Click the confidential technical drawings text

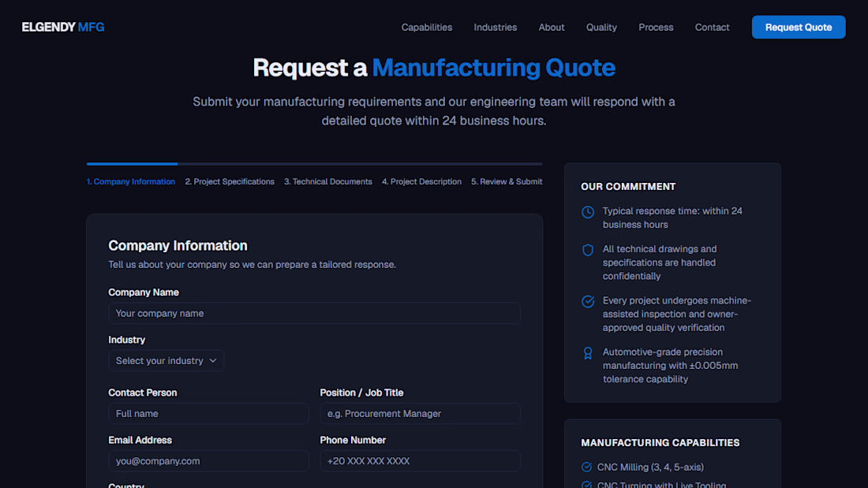coord(660,263)
